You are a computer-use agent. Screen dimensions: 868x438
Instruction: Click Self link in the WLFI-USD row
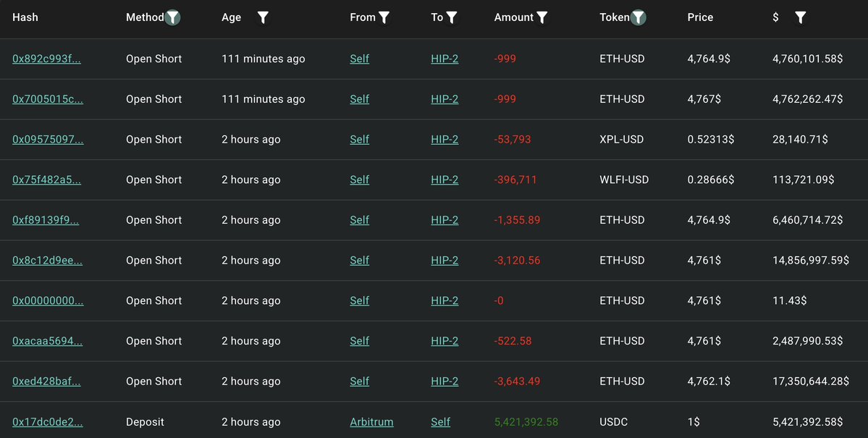(359, 180)
